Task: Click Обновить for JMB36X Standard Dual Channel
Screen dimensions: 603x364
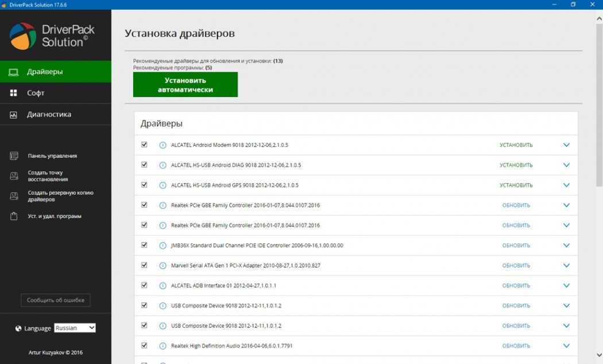Action: click(x=516, y=245)
